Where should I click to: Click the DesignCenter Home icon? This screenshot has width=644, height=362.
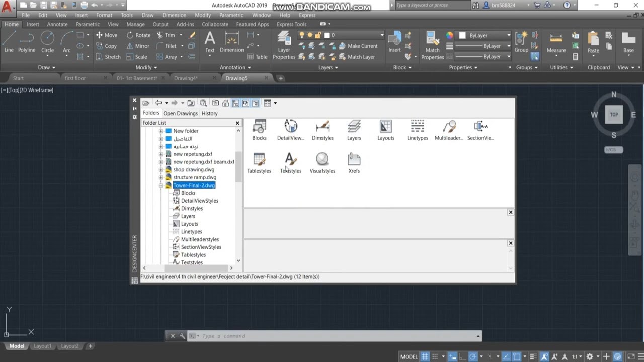(226, 103)
